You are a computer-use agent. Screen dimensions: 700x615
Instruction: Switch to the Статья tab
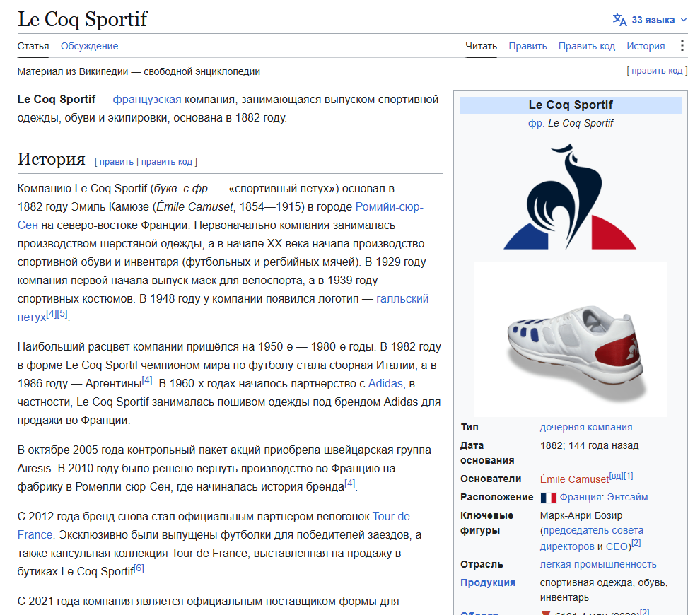click(33, 46)
